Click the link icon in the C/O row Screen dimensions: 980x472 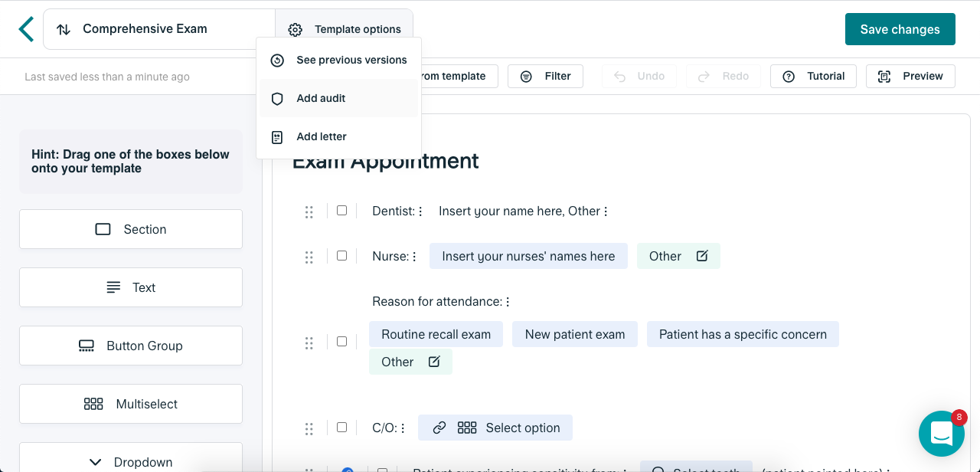coord(439,428)
